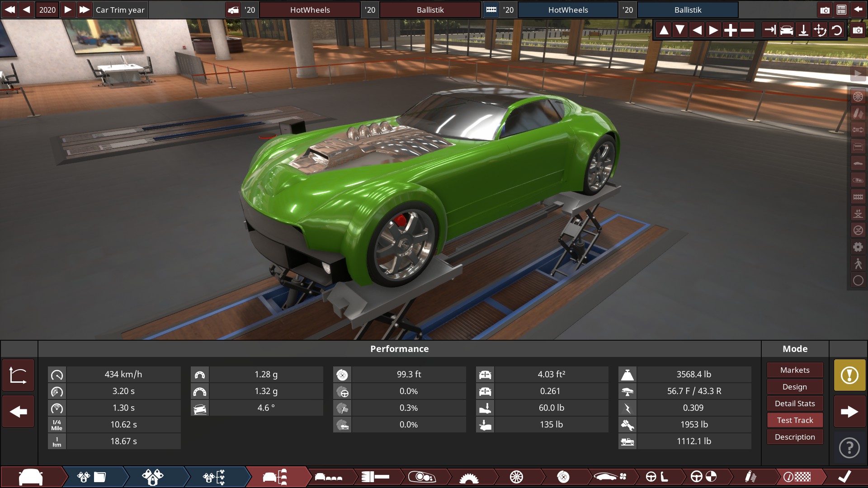Viewport: 868px width, 488px height.
Task: Toggle wheel visibility in right sidebar
Action: 858,97
